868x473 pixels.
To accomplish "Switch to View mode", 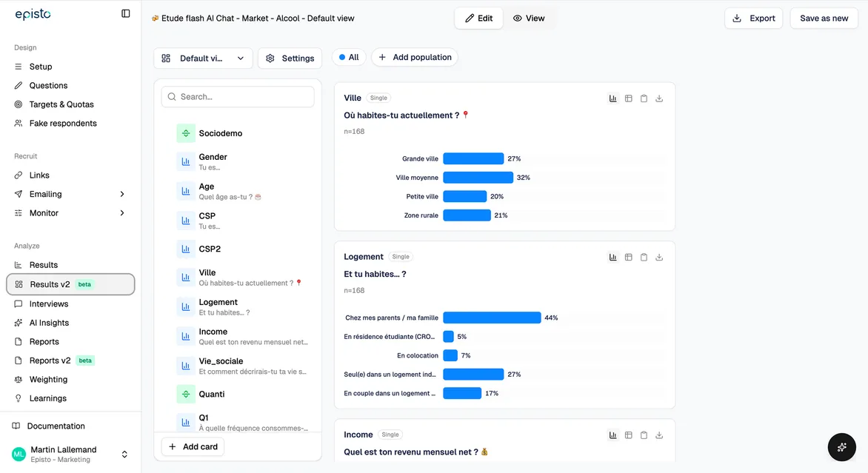I will (529, 19).
